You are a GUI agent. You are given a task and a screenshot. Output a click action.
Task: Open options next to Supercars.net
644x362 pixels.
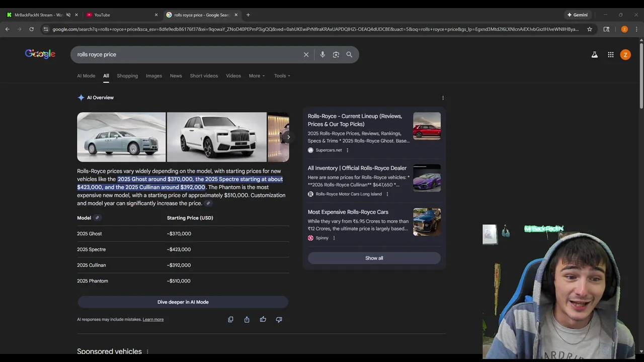coord(347,150)
